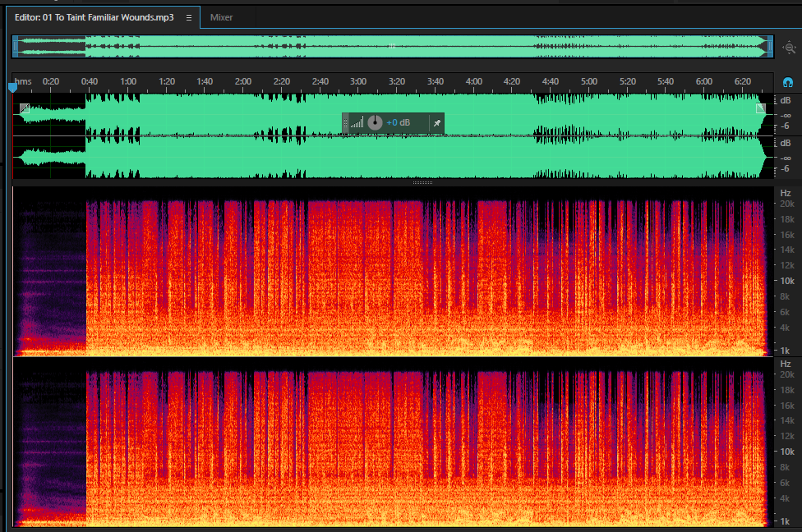Click right handle of overview navigator
802x532 pixels.
770,47
